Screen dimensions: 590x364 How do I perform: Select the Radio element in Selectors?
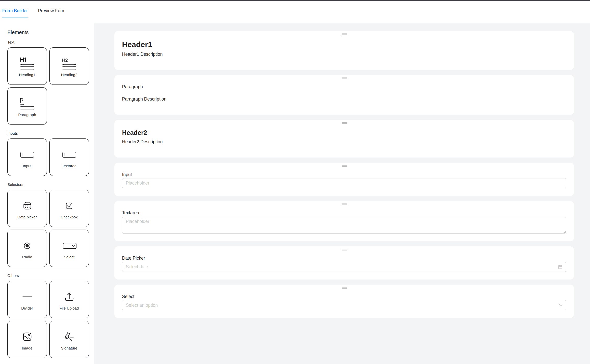click(x=27, y=248)
